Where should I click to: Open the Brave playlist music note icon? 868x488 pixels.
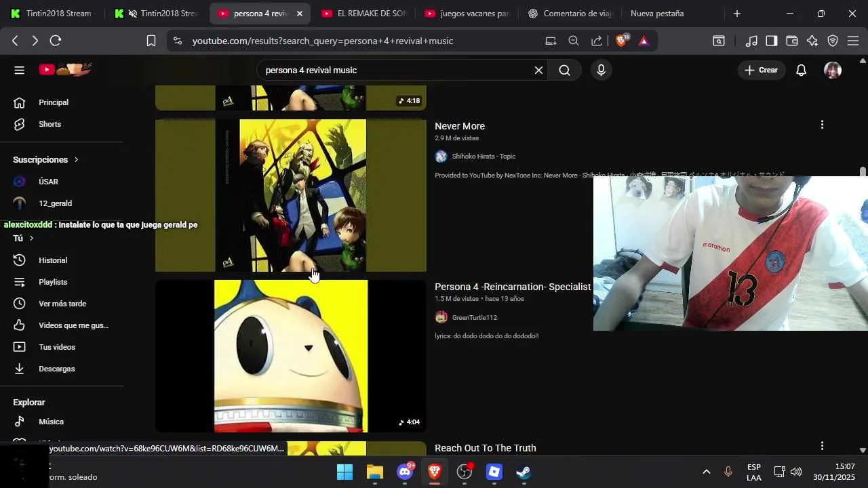coord(751,41)
